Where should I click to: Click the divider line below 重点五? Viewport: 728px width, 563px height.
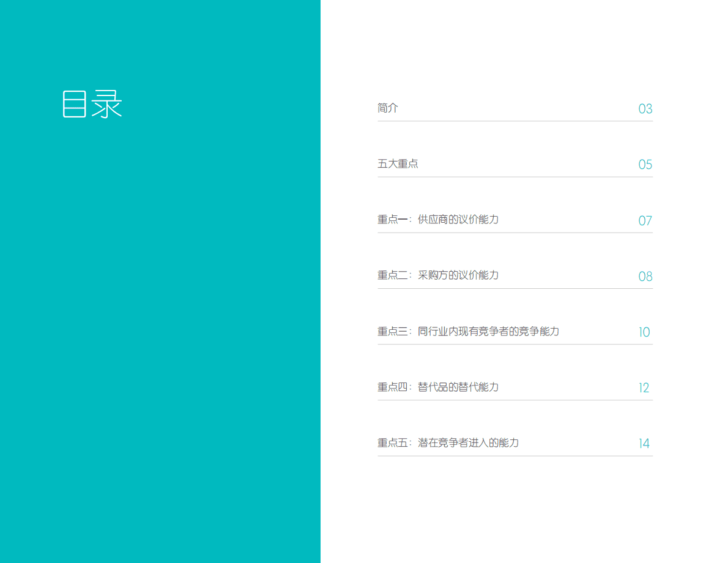(515, 457)
